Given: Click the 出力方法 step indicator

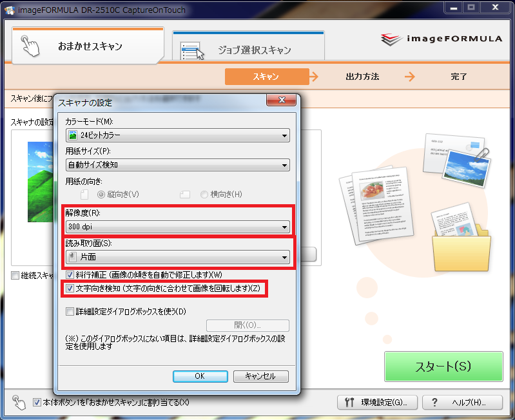Looking at the screenshot, I should [x=362, y=77].
